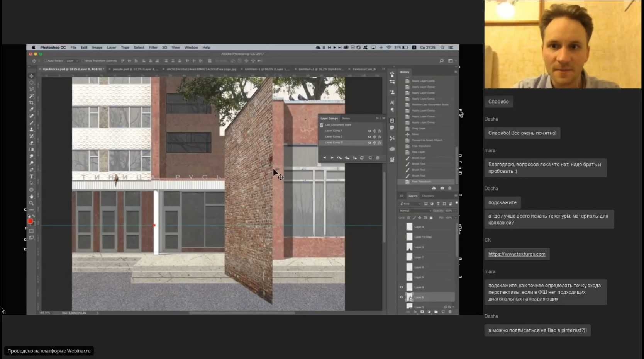Select the Gradient tool

click(x=32, y=150)
